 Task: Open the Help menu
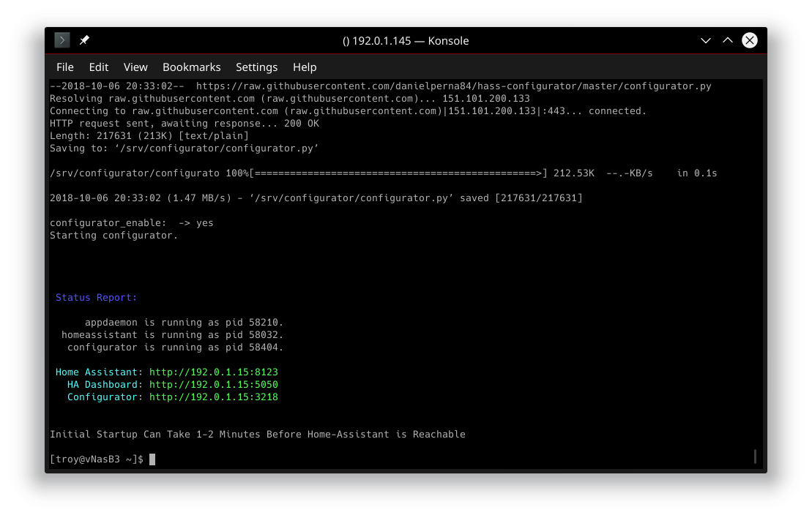305,67
